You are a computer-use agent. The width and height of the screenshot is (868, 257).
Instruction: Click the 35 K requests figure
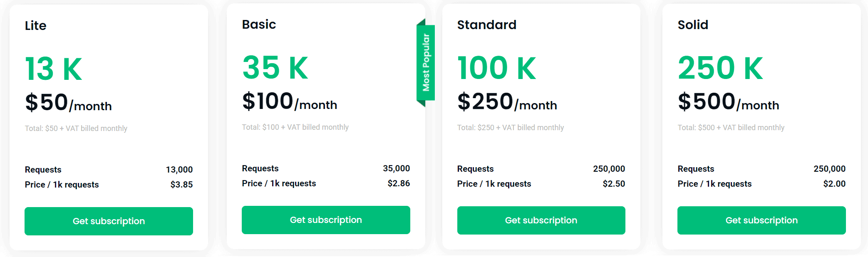[x=275, y=68]
